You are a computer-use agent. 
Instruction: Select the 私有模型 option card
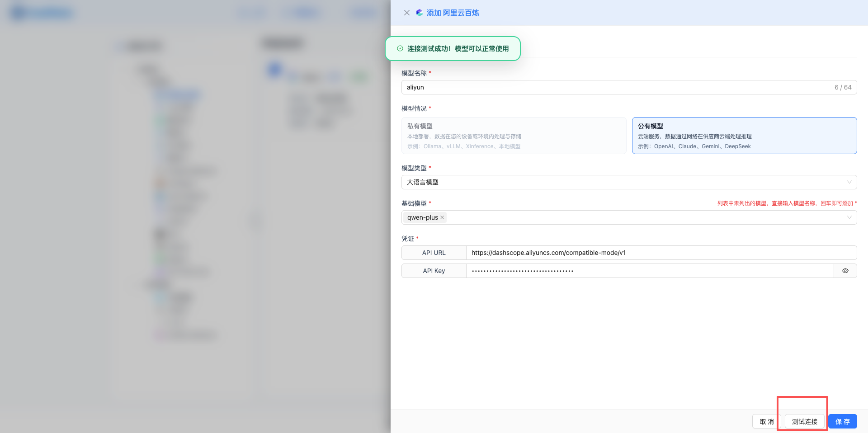click(x=514, y=136)
